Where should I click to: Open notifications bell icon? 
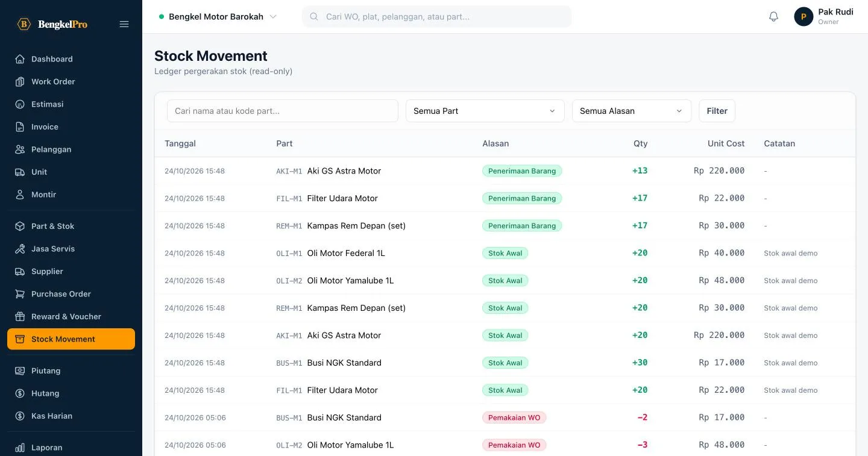[774, 17]
